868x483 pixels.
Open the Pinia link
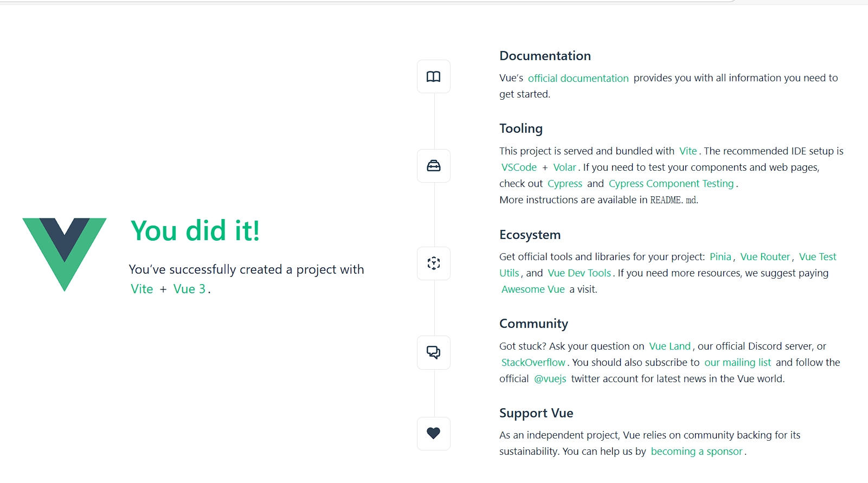721,257
